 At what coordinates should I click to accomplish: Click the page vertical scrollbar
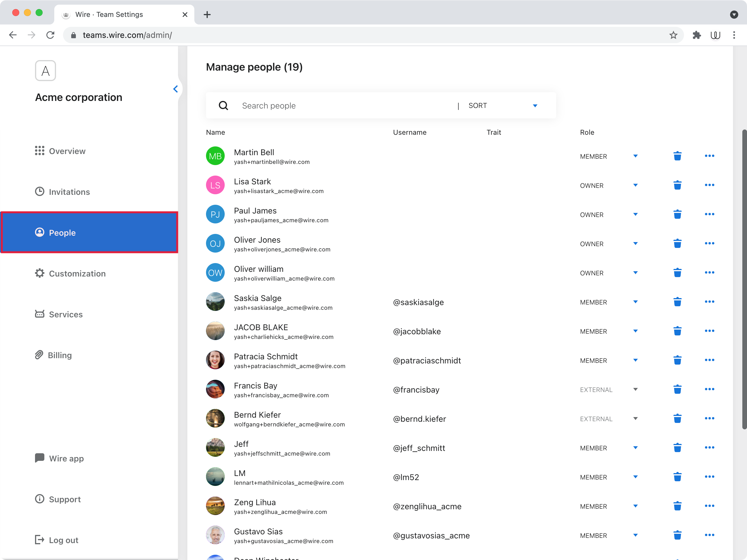[x=744, y=279]
